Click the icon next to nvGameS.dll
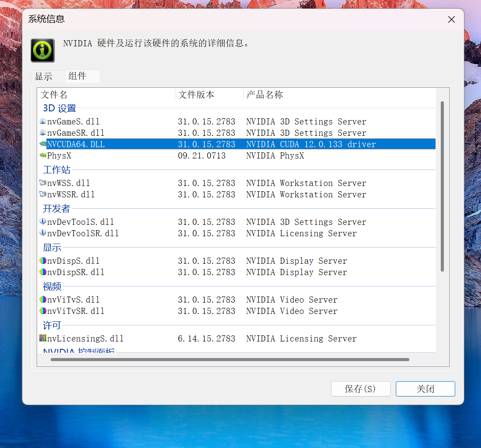 pyautogui.click(x=43, y=121)
